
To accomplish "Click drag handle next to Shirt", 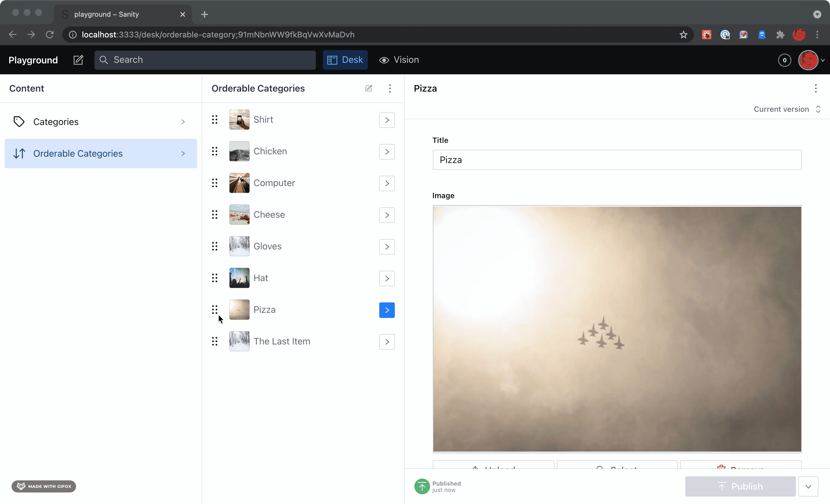I will click(215, 120).
